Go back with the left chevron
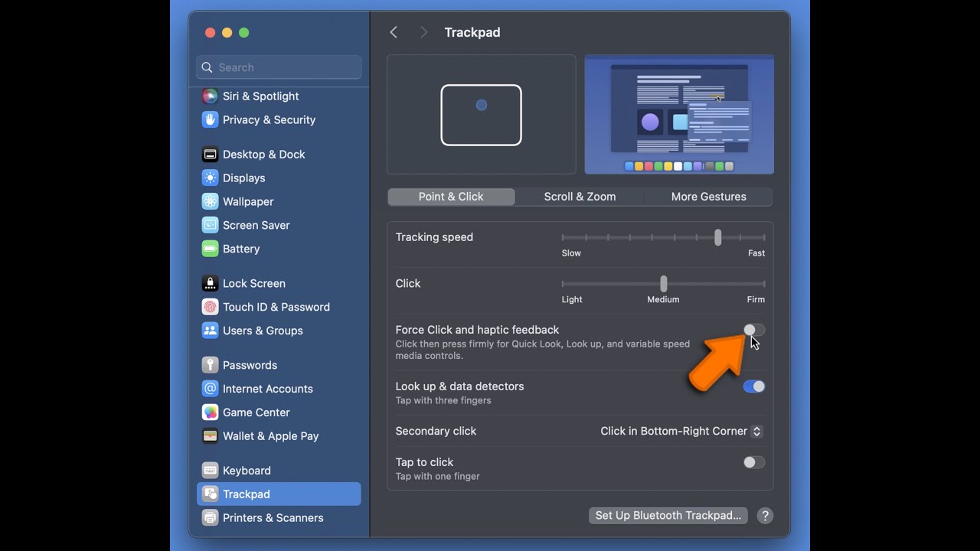 (x=394, y=32)
